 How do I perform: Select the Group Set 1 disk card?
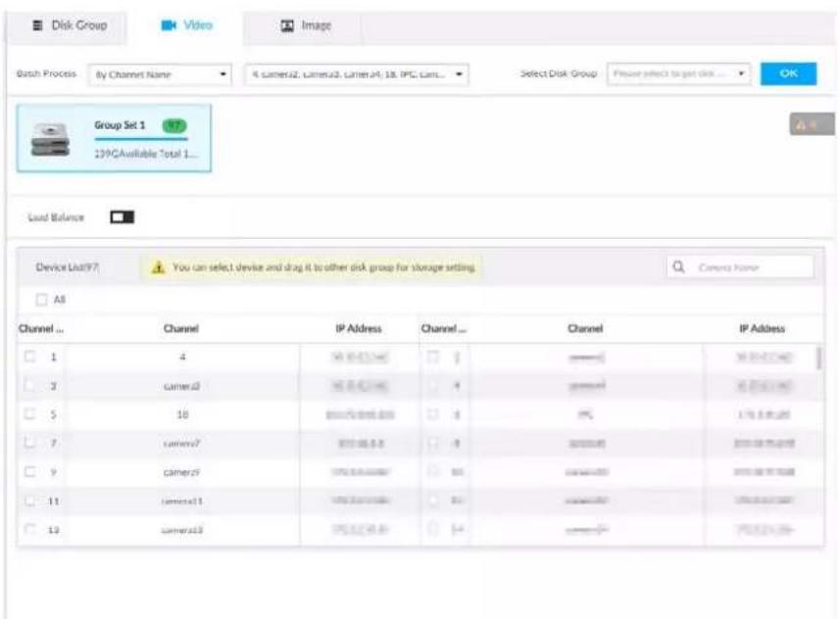point(114,139)
